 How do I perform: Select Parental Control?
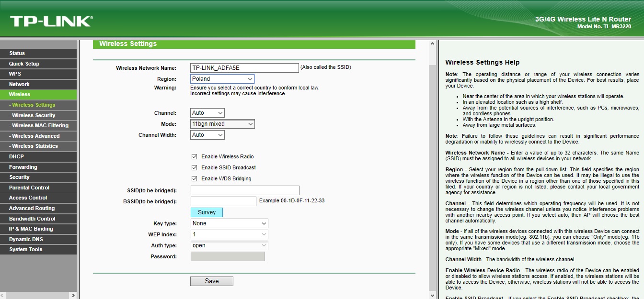(x=38, y=188)
